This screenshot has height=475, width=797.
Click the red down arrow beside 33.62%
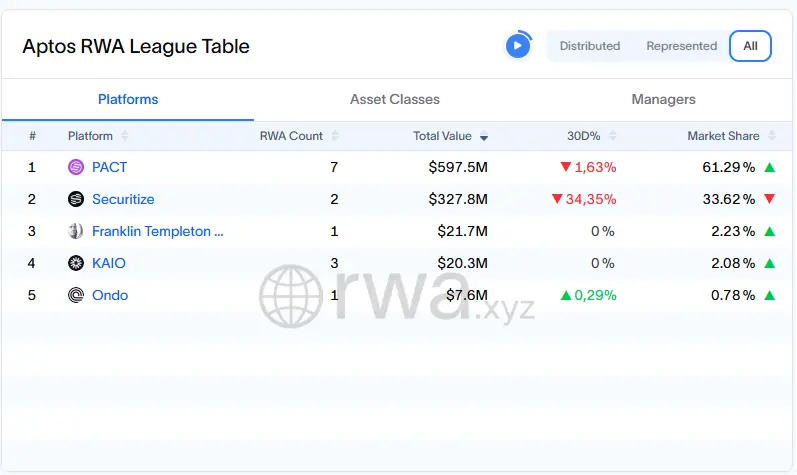pos(770,199)
